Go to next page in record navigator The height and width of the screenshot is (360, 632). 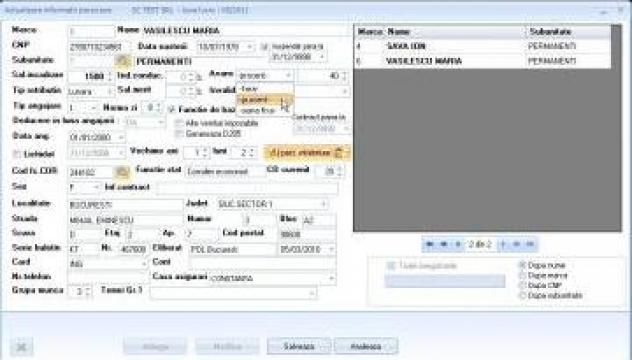516,244
